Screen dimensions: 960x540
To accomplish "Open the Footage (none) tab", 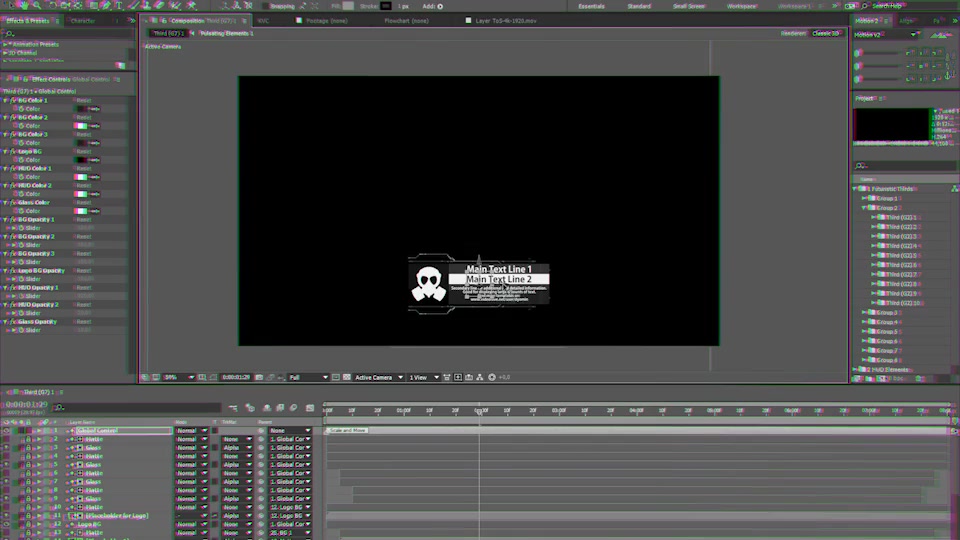I will [326, 21].
